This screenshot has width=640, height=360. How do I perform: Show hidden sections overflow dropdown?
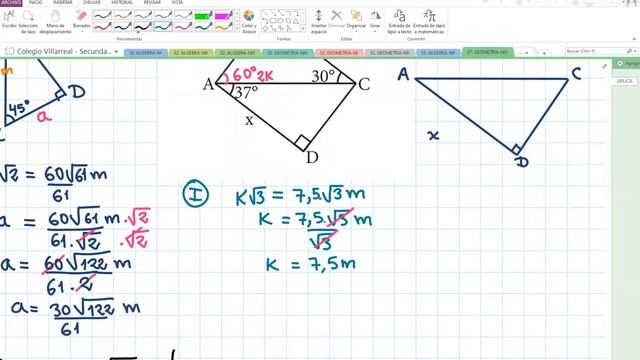(x=523, y=53)
